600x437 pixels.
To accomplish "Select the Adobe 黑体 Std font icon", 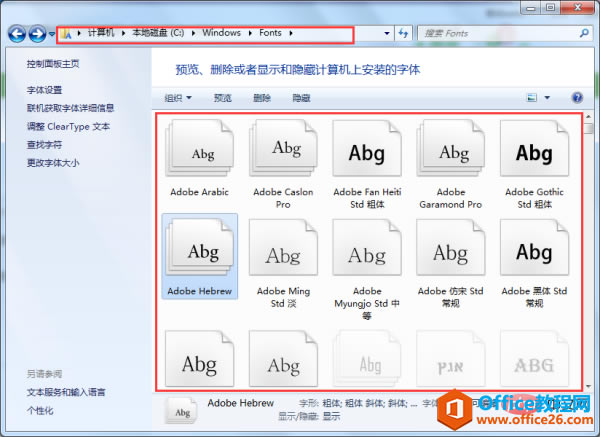I will point(534,247).
